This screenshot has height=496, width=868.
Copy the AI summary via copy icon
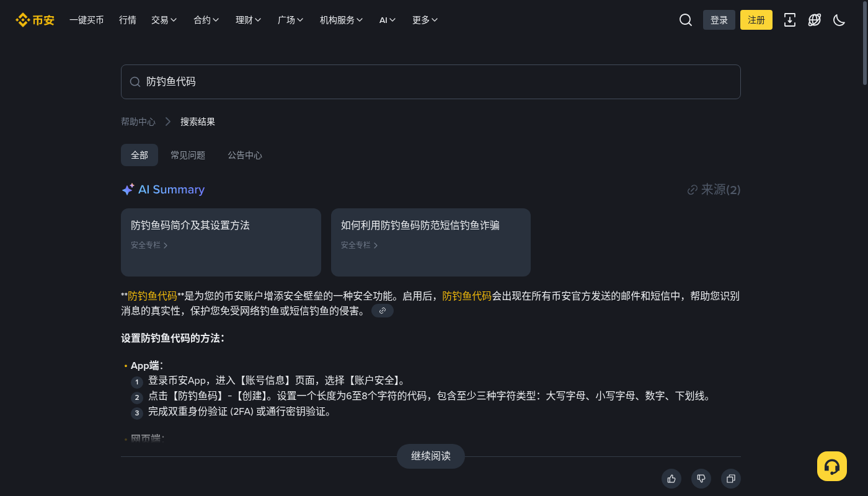(731, 479)
